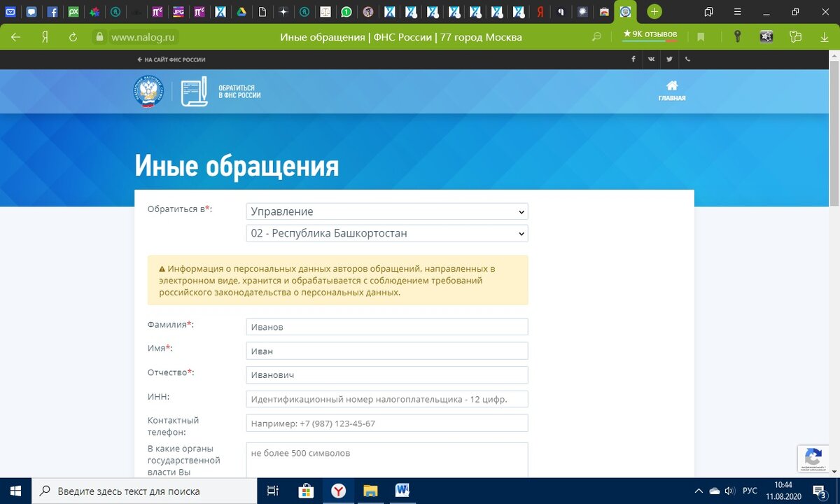840x504 pixels.
Task: Open the volume speaker tray icon
Action: (729, 491)
